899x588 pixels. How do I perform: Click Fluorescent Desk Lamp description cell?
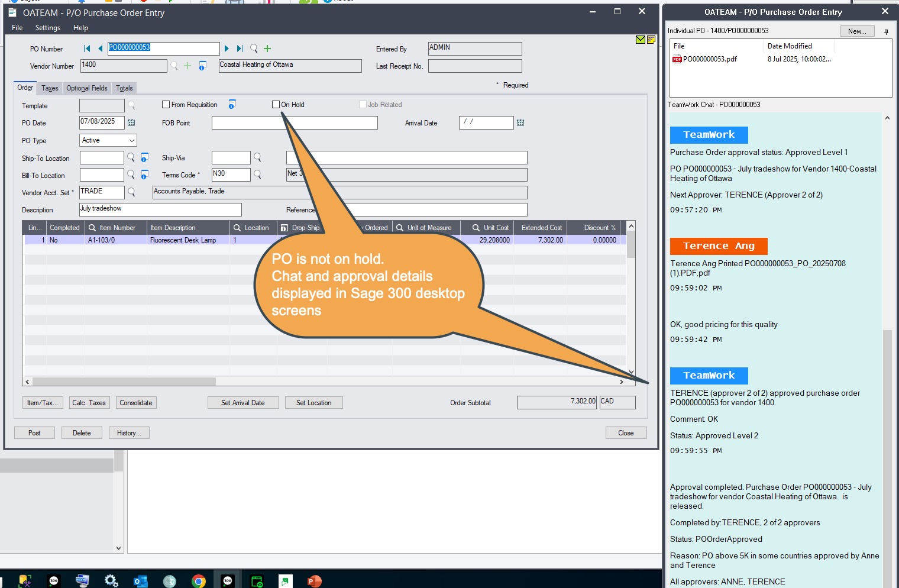click(188, 240)
